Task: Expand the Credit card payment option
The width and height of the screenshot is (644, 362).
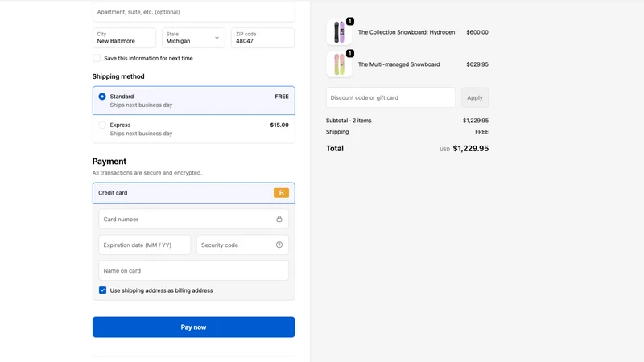Action: click(x=194, y=193)
